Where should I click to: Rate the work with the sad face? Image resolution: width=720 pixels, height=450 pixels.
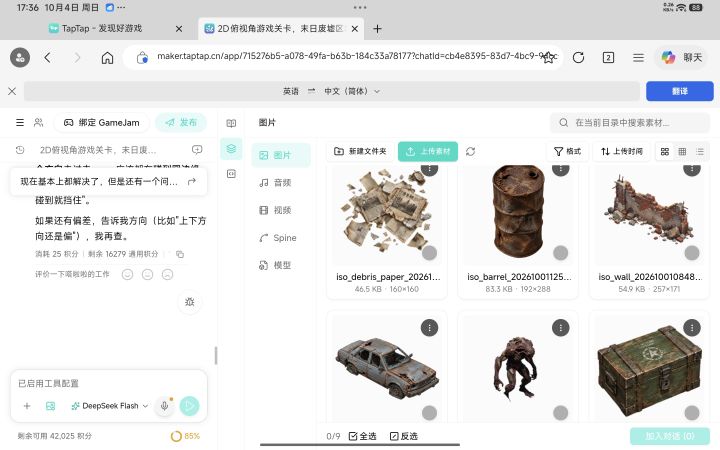coord(168,274)
